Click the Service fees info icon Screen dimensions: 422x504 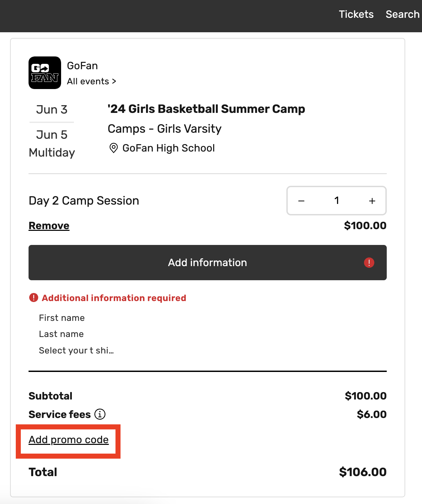tap(100, 414)
